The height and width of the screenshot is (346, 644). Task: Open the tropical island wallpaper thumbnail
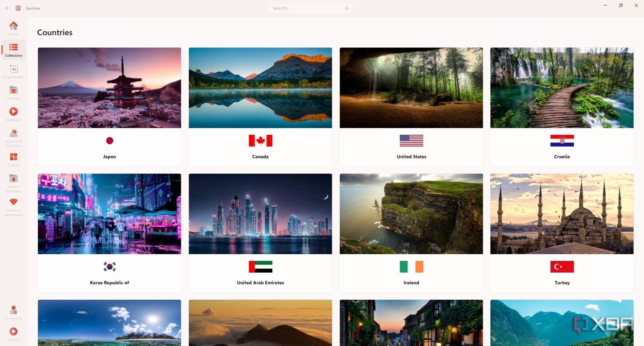[x=109, y=323]
